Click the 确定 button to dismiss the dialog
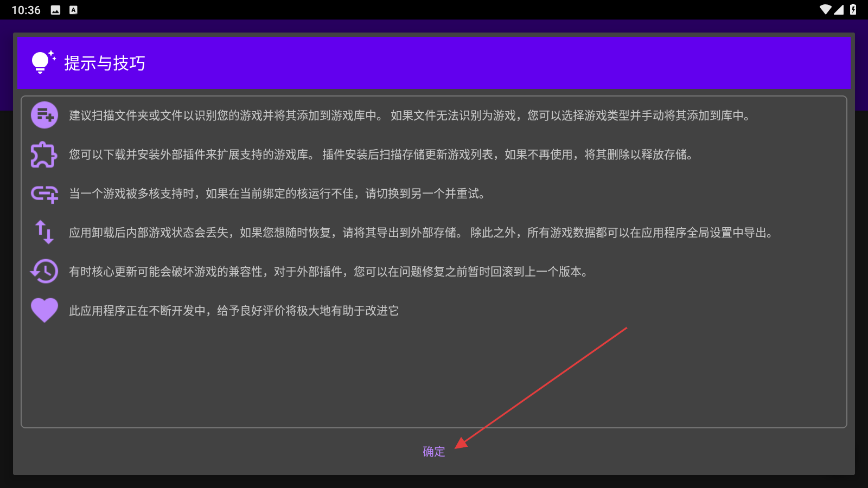Viewport: 868px width, 488px height. click(x=432, y=451)
